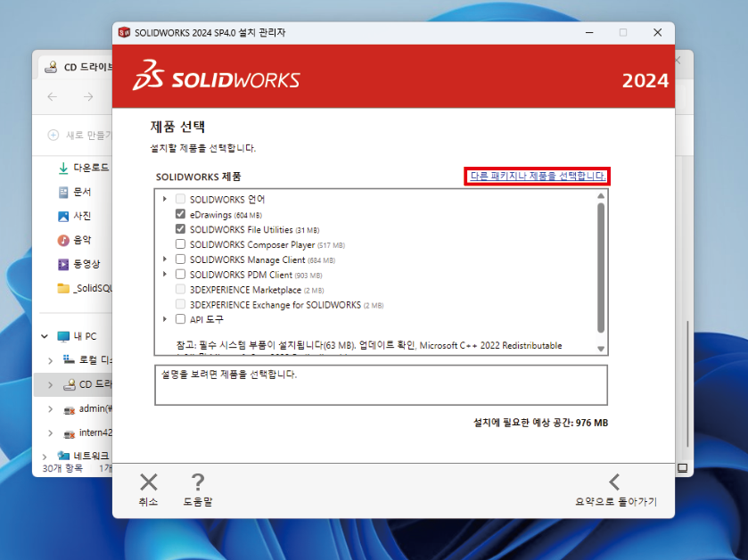Click the New plus icon in Explorer toolbar

coord(53,135)
